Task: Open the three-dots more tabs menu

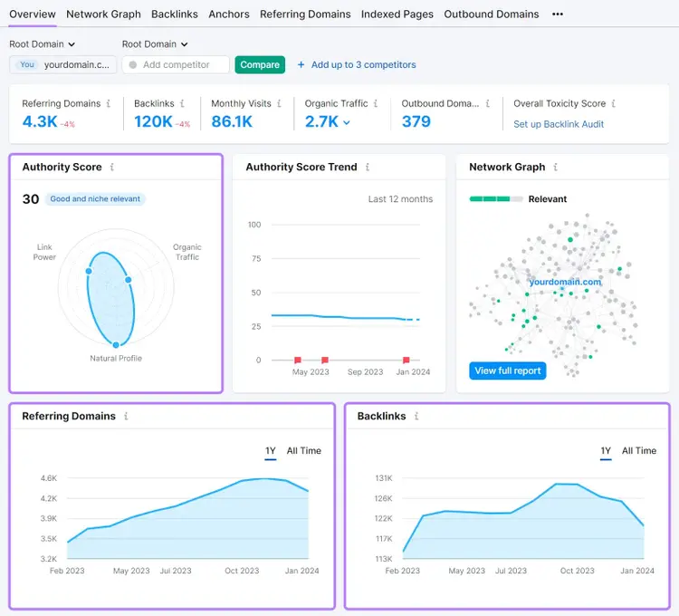Action: pyautogui.click(x=558, y=14)
